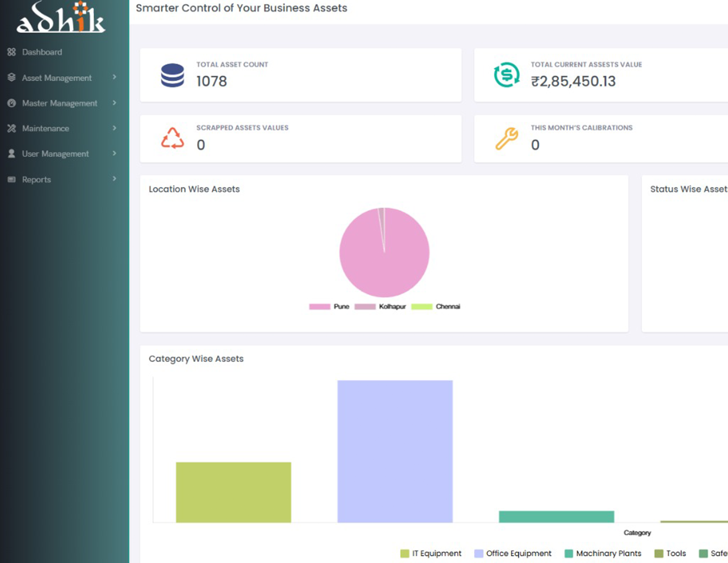Click the Master Management gauge icon
The image size is (728, 563).
coord(12,103)
